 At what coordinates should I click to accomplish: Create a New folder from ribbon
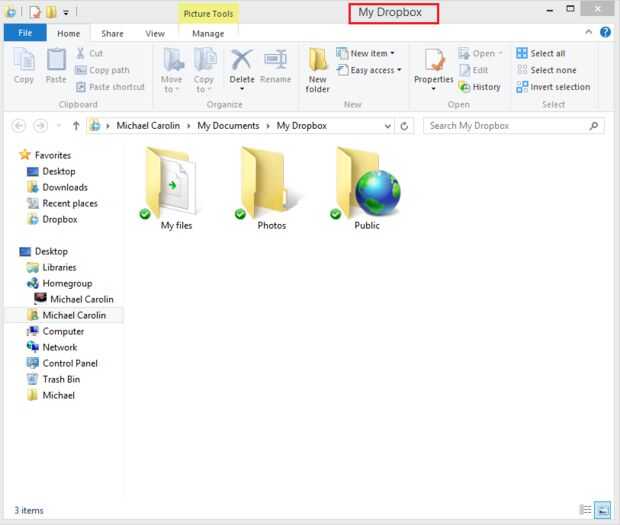click(318, 70)
